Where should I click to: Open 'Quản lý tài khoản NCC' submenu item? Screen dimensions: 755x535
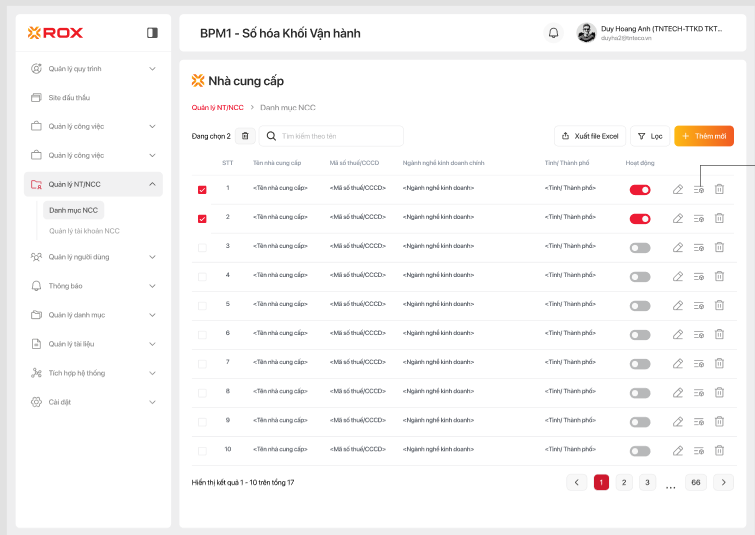pyautogui.click(x=84, y=231)
